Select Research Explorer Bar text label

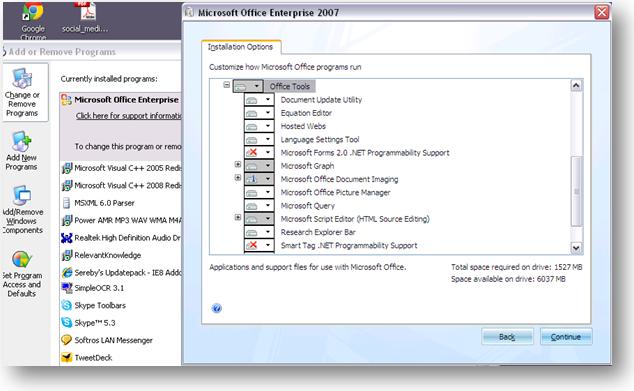(318, 232)
